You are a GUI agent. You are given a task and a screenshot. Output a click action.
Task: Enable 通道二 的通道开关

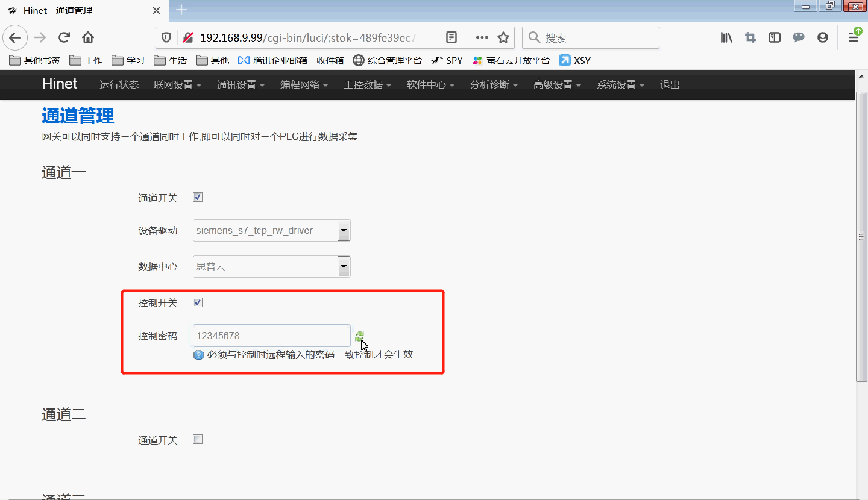pyautogui.click(x=197, y=439)
